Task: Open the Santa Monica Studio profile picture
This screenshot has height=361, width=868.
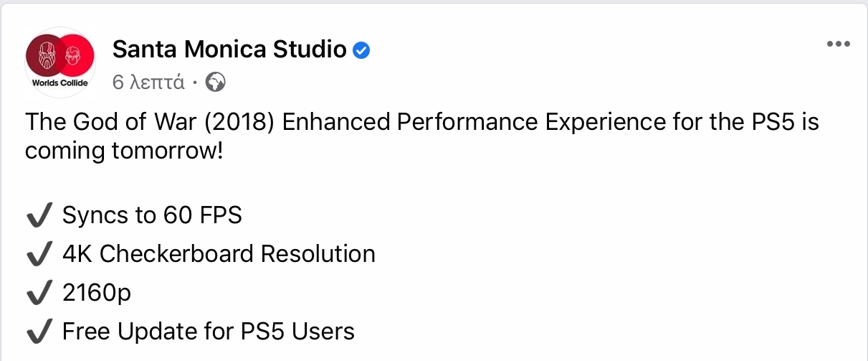Action: click(x=60, y=62)
